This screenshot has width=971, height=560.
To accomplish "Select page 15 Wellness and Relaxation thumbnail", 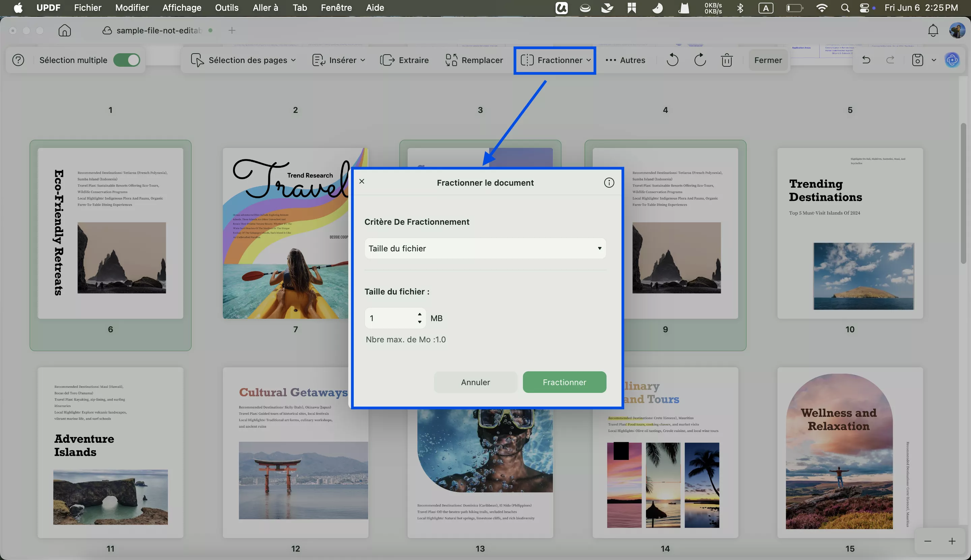I will [850, 452].
